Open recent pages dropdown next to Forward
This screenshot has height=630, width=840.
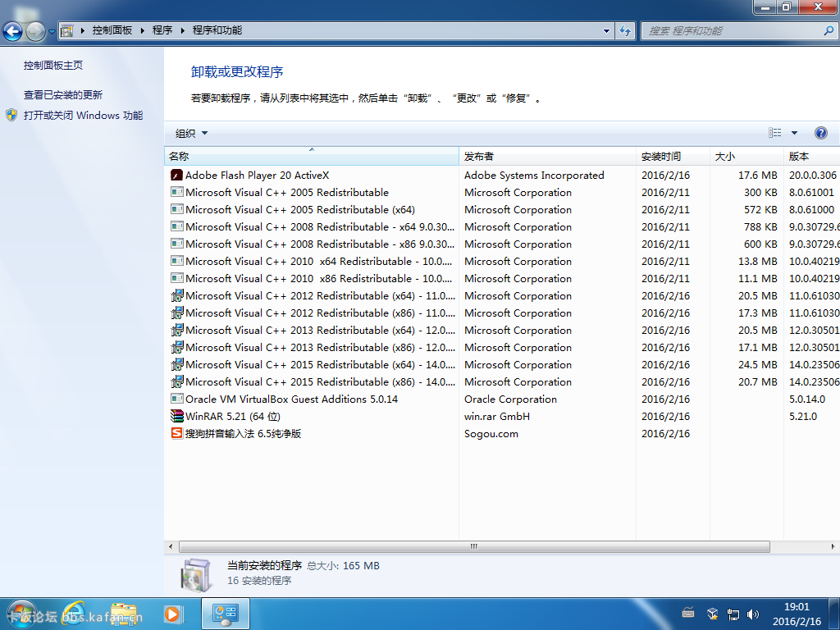click(x=52, y=32)
